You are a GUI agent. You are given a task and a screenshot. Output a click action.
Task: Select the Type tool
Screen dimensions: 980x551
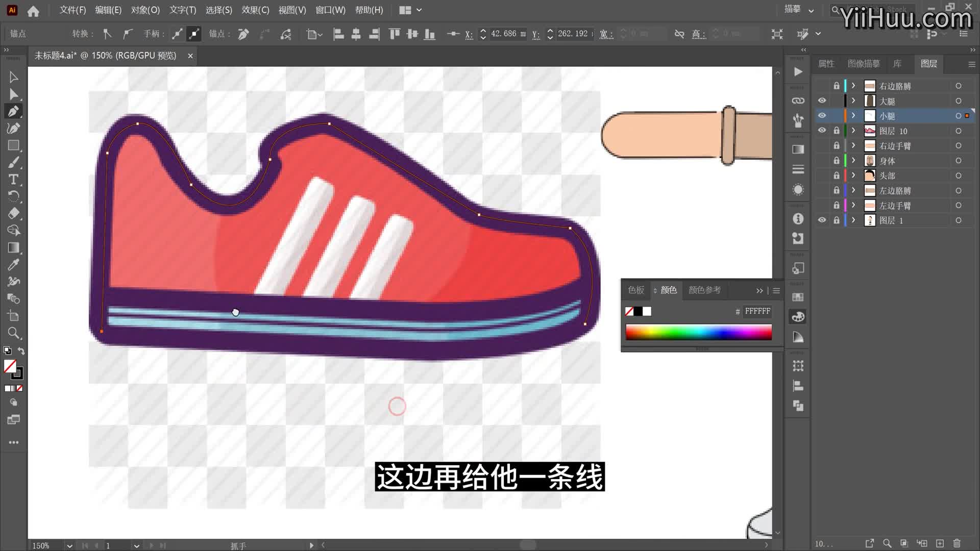pos(14,180)
